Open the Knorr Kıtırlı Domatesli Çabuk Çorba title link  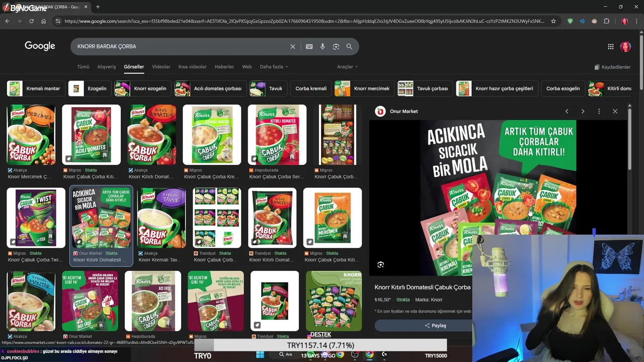tap(423, 287)
